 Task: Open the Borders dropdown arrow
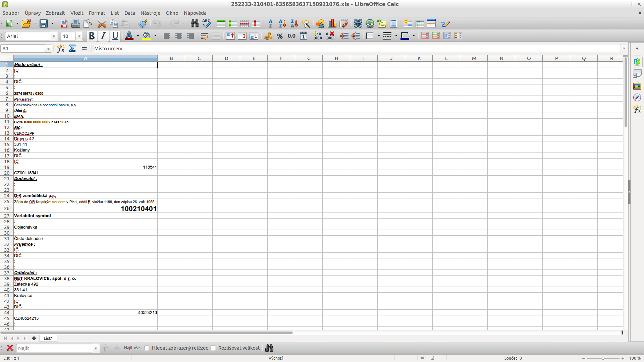379,36
